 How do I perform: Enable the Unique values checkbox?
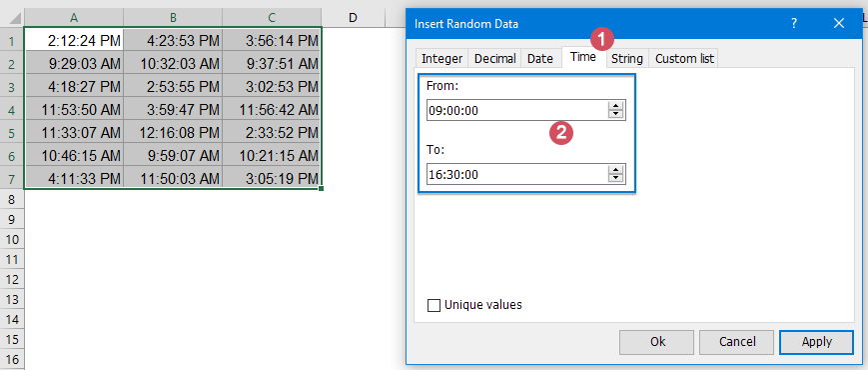(x=434, y=305)
